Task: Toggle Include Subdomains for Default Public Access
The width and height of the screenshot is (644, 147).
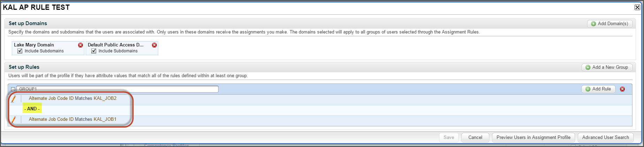Action: point(94,51)
